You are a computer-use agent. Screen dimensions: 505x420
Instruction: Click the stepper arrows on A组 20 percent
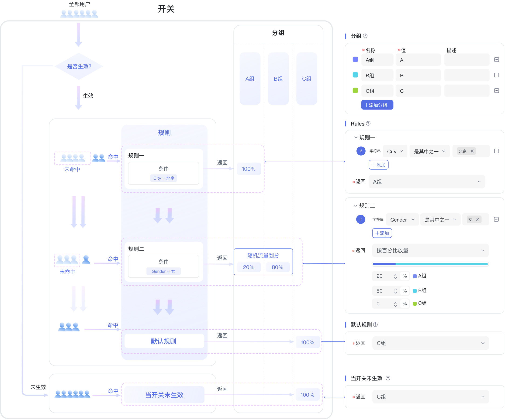395,276
